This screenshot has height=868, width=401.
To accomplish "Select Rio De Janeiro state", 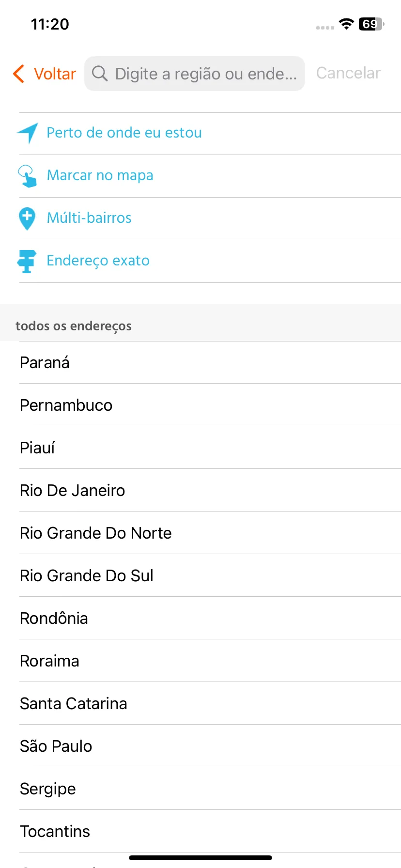I will 210,490.
